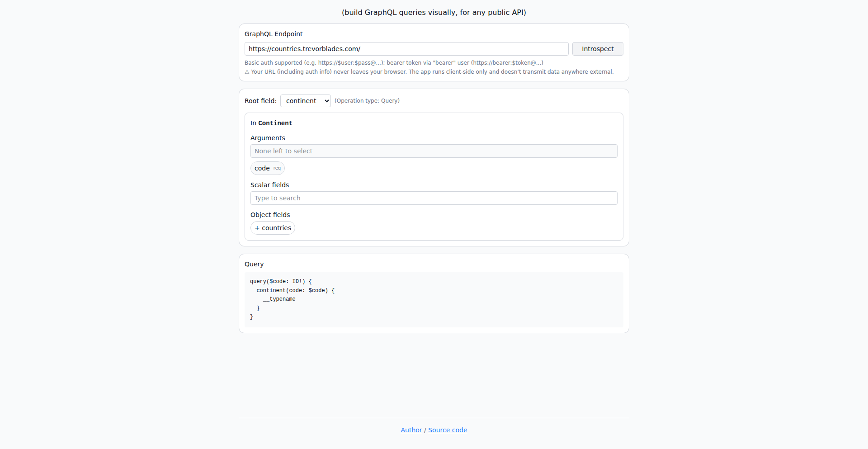Click the Continent type name heading

(x=275, y=123)
